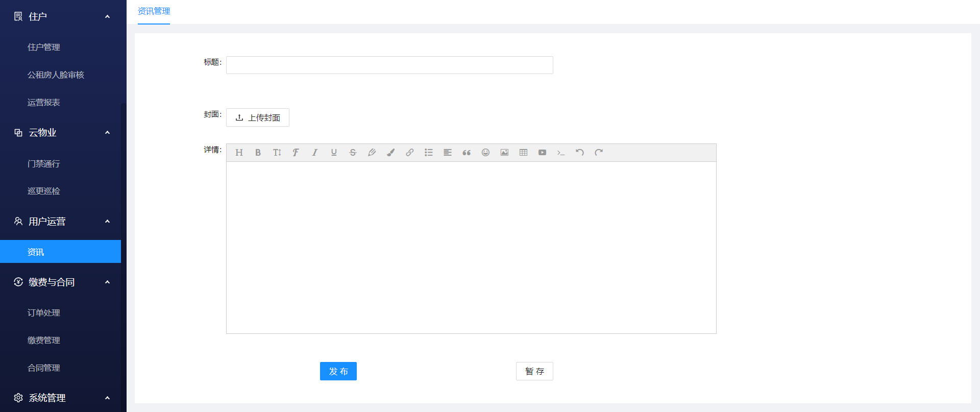Insert an image using the picture icon

click(x=504, y=153)
